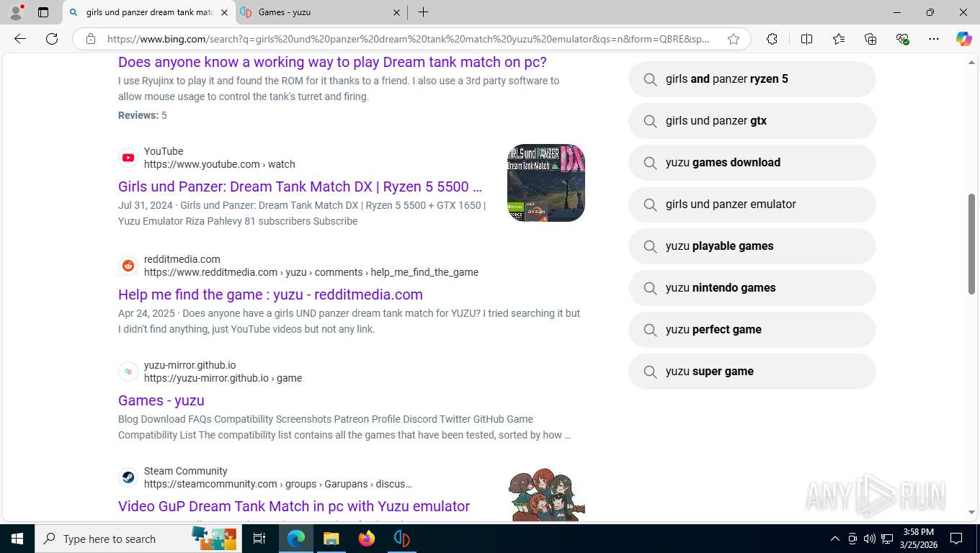Open browser Extensions icon
980x553 pixels.
tap(772, 39)
